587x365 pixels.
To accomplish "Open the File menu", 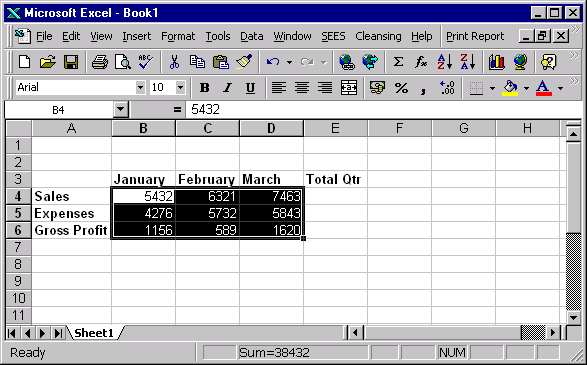I will tap(44, 36).
